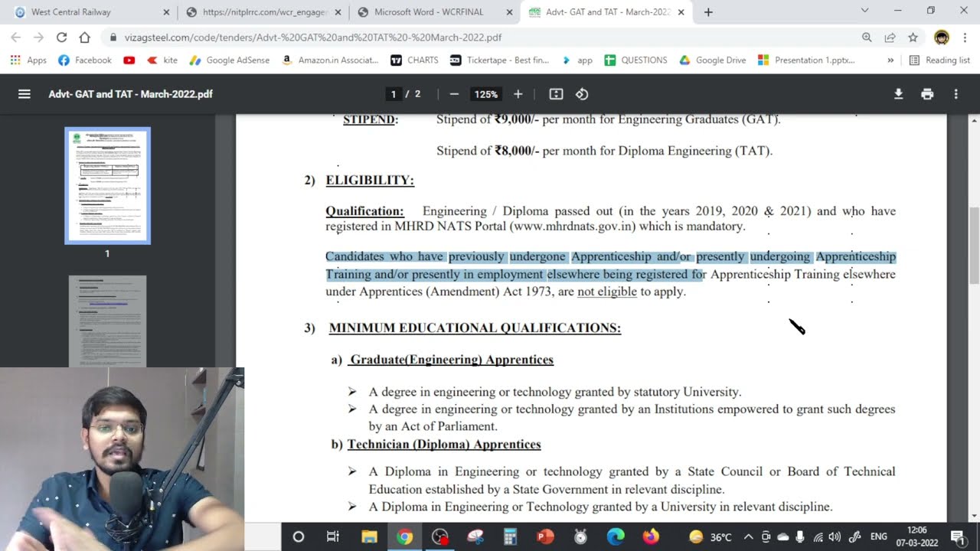Go back to previous page

point(16,37)
